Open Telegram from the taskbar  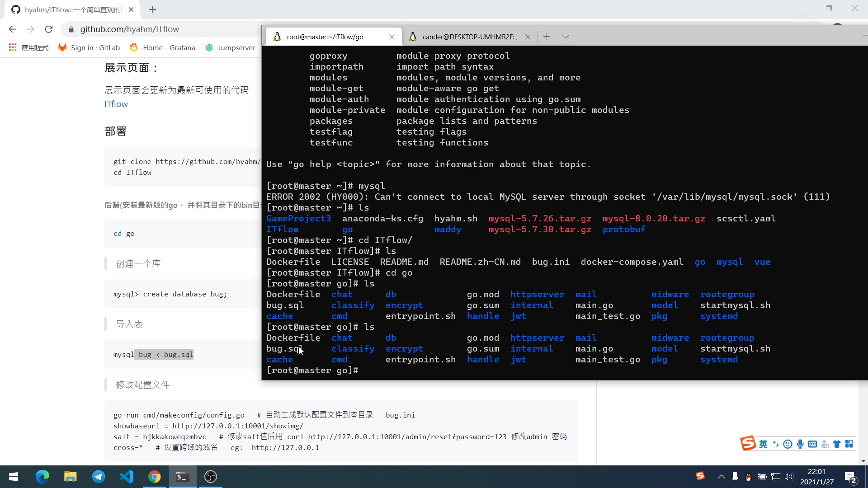coord(99,477)
